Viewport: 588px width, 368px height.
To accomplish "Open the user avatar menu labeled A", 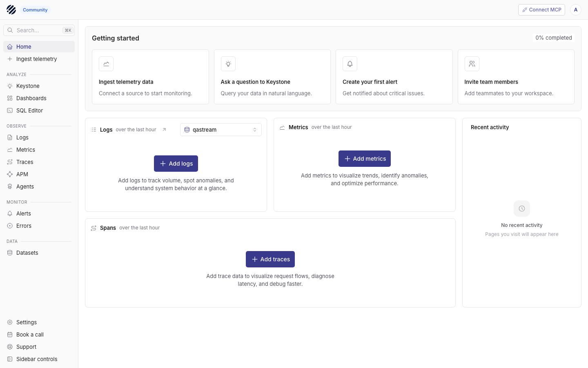I will click(576, 10).
